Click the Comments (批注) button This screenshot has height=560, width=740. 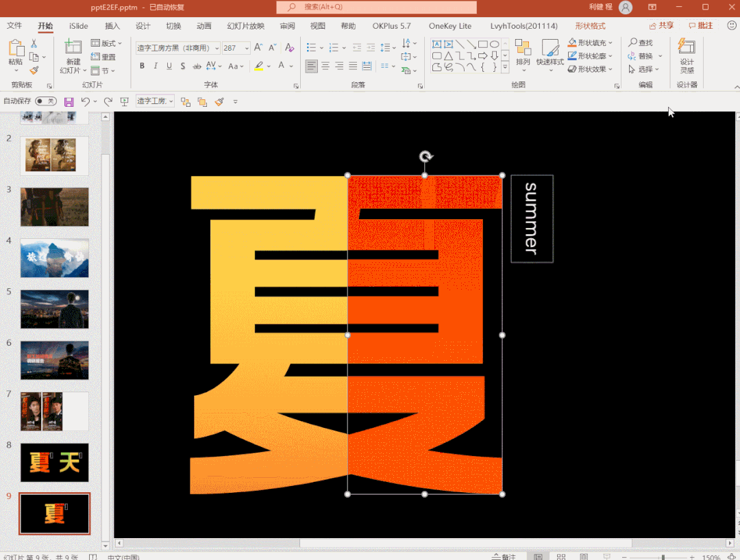coord(701,25)
